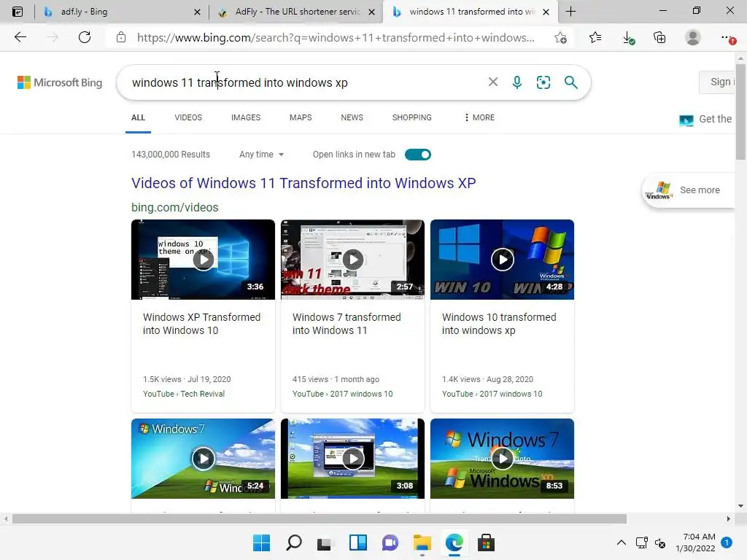Click the YouTube › Tech Revival source text

pos(183,394)
